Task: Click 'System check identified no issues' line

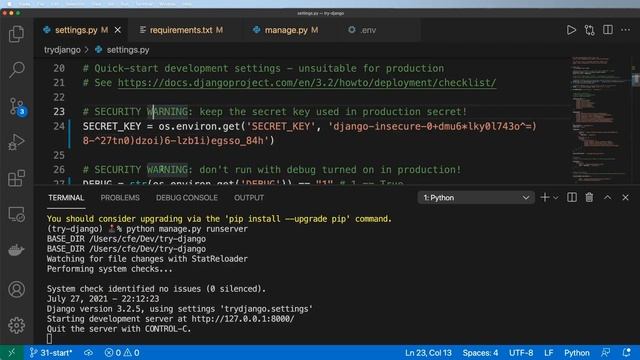Action: coord(156,289)
